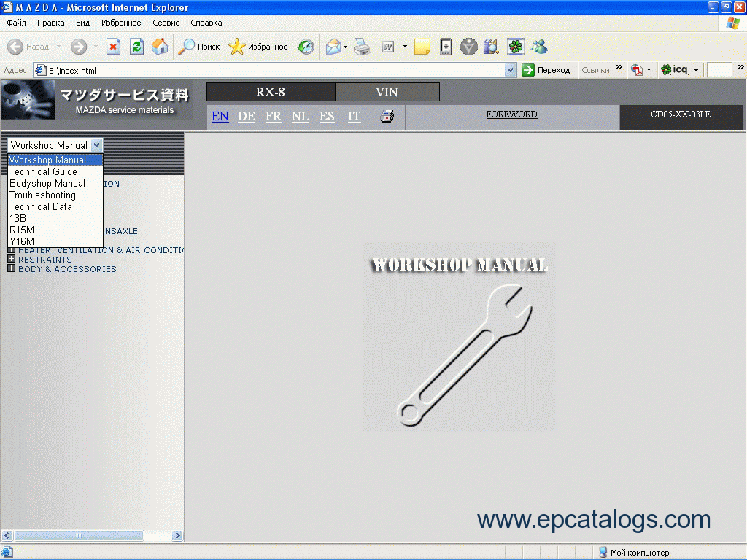Viewport: 747px width, 560px height.
Task: Open Search (Поиск) magnifier button
Action: [x=199, y=47]
